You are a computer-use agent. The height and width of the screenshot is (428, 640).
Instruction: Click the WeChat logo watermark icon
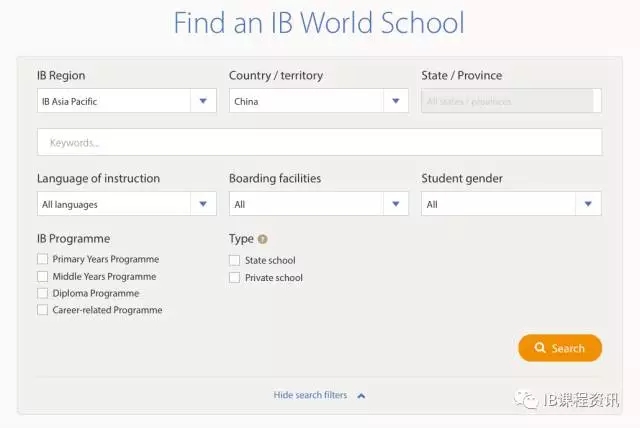[526, 399]
